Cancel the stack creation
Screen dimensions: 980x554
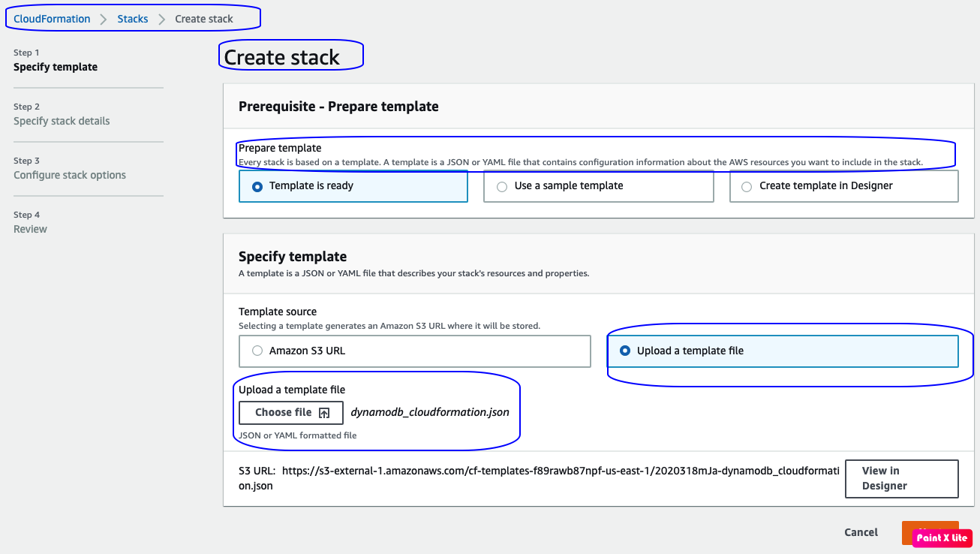click(x=861, y=532)
